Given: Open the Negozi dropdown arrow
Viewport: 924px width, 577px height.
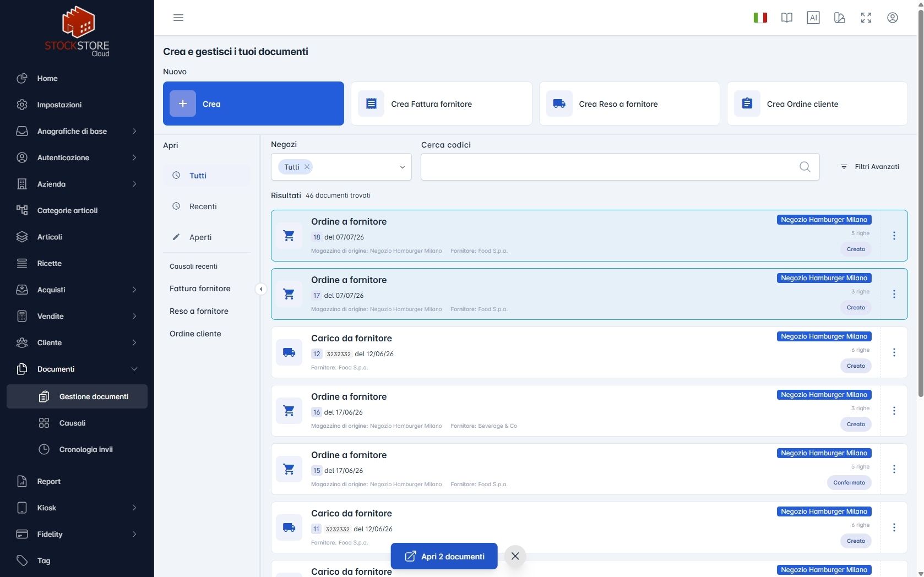Looking at the screenshot, I should (402, 167).
